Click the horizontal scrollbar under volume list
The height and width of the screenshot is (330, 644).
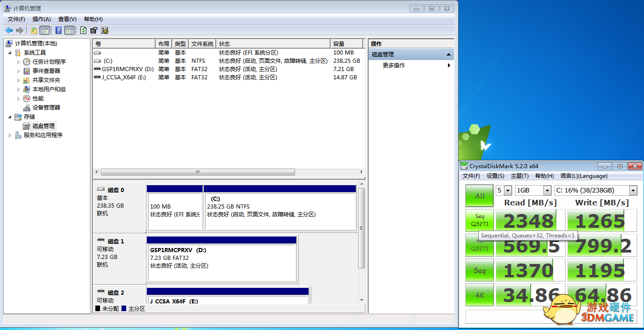click(x=197, y=172)
